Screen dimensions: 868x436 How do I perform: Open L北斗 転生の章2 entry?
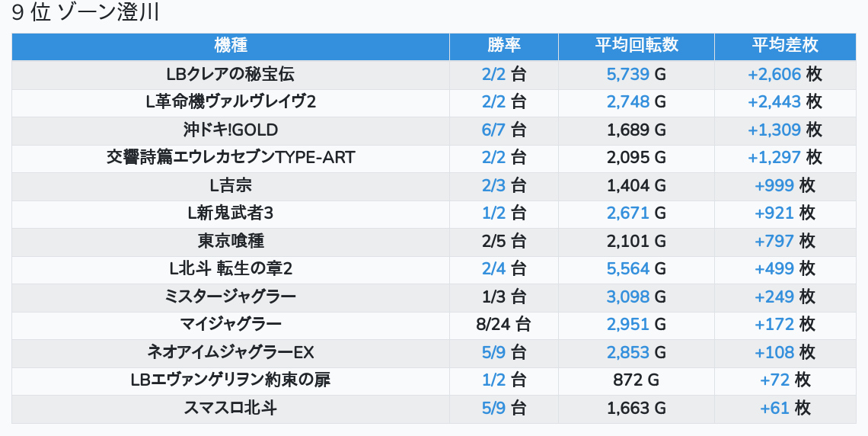pyautogui.click(x=230, y=269)
